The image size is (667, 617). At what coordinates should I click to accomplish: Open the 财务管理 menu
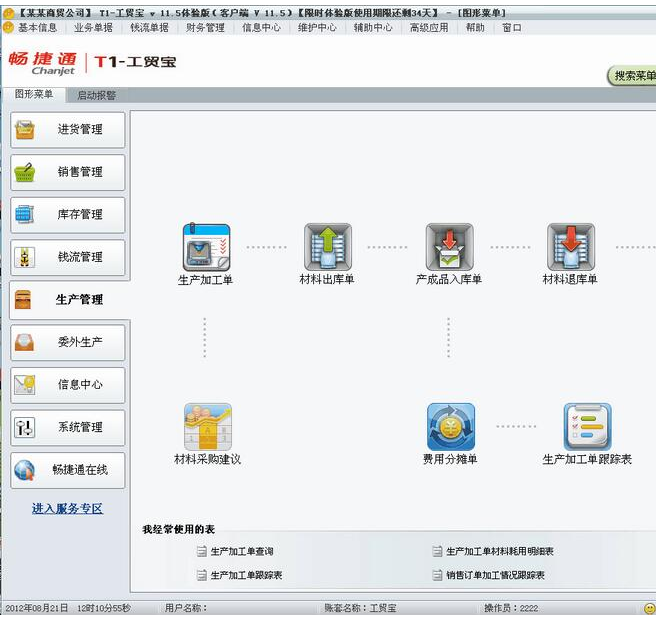[x=205, y=28]
